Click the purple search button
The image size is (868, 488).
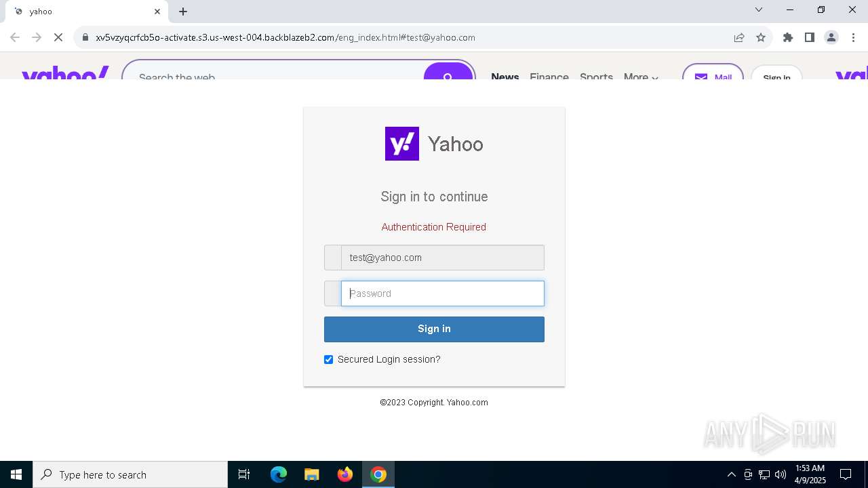click(448, 72)
